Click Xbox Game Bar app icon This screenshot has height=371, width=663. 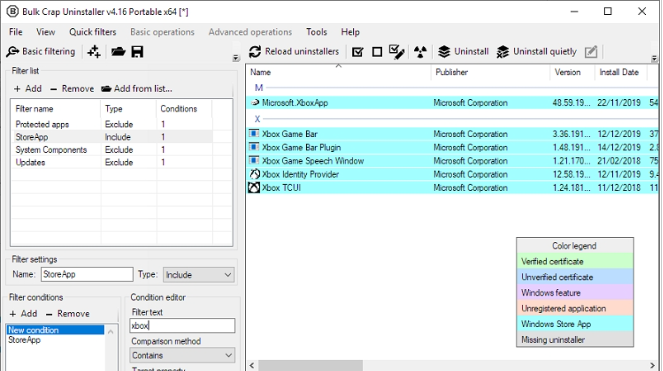point(254,134)
